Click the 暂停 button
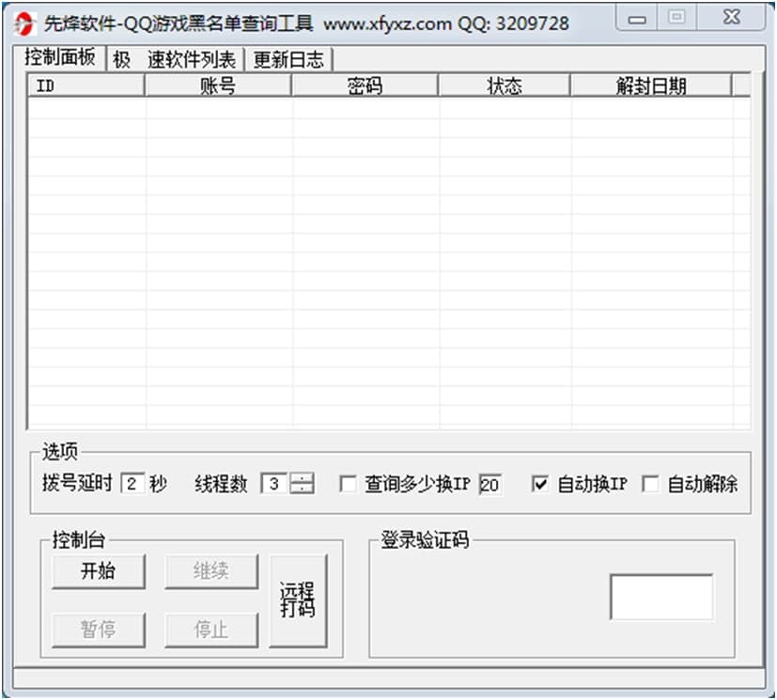 point(98,630)
